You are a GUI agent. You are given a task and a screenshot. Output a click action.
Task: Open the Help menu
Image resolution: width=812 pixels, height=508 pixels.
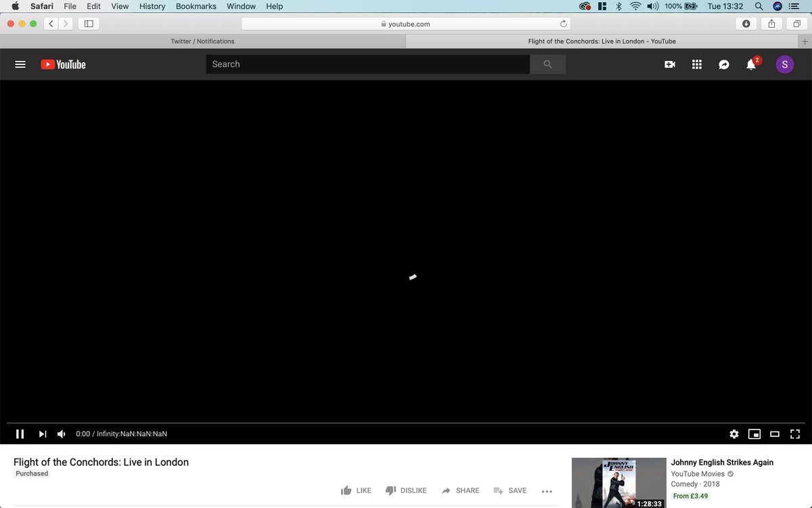274,6
